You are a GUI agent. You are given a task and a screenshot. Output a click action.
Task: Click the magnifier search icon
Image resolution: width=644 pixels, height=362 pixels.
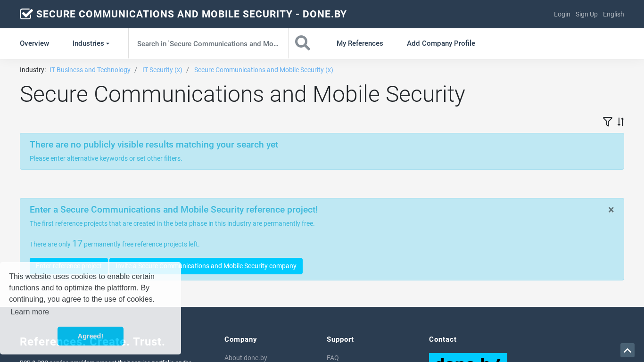[303, 43]
